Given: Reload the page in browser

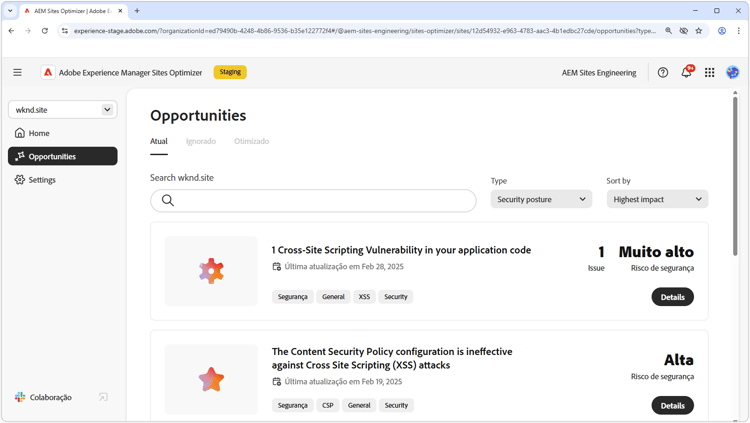Looking at the screenshot, I should click(x=44, y=31).
